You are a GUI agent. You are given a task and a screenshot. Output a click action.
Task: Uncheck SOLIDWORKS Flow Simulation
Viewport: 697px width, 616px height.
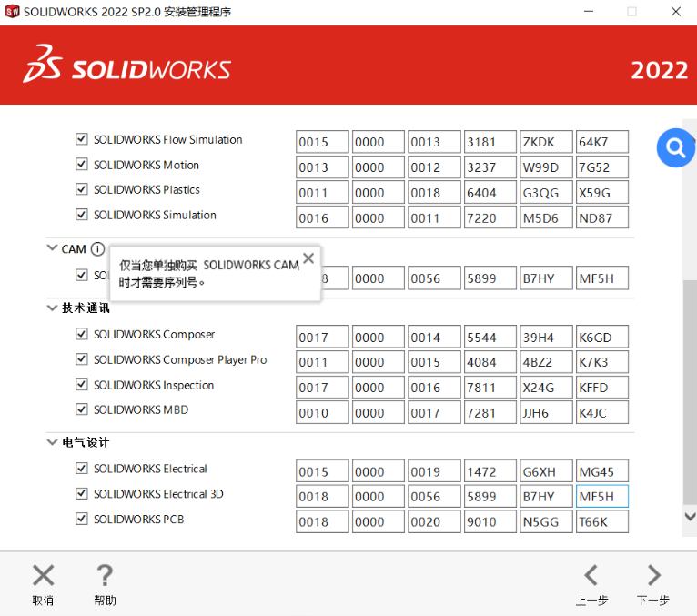point(81,139)
